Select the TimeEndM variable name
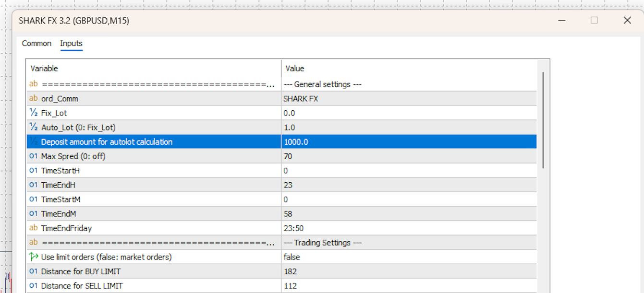The height and width of the screenshot is (293, 644). (x=60, y=214)
